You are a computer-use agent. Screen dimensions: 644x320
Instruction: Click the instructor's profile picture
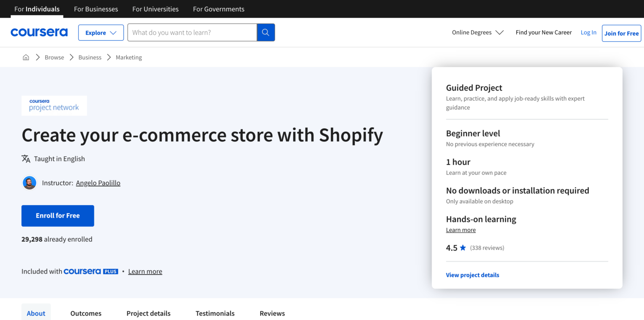[x=29, y=183]
